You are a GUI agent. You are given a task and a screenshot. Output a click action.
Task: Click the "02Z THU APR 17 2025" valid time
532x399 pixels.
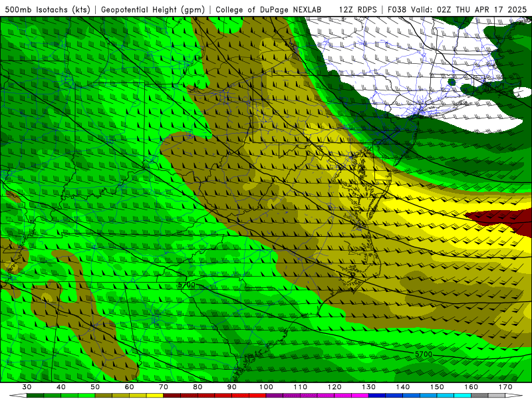click(x=481, y=10)
